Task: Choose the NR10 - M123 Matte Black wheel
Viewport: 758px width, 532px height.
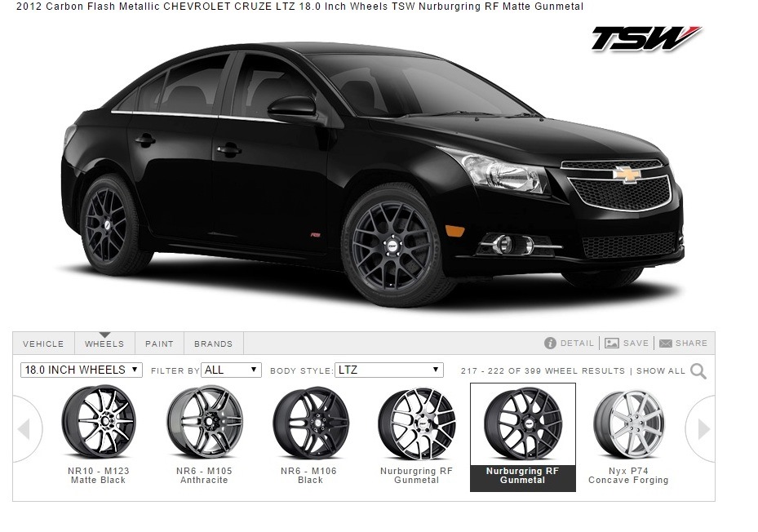Action: coord(99,434)
